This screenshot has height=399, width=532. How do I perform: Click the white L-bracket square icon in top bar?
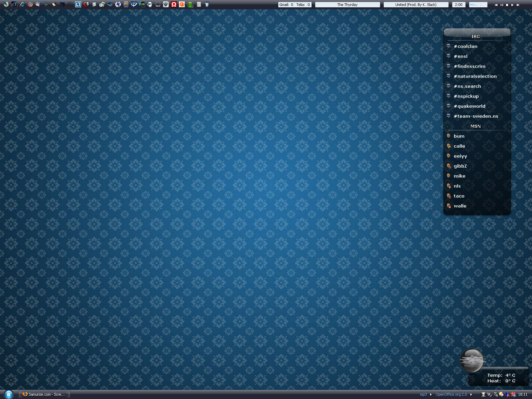coord(78,4)
